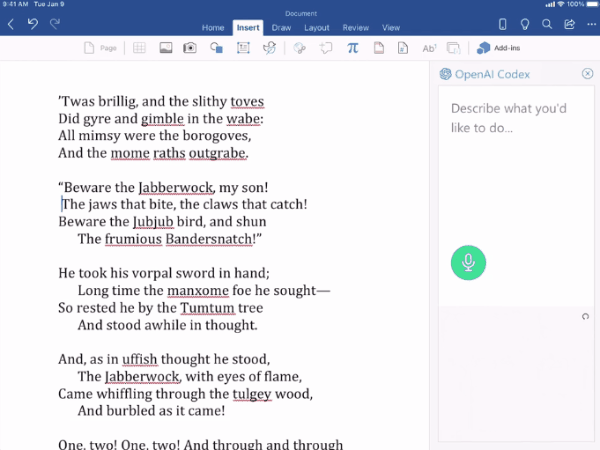Insert a footnote
The image size is (600, 450).
(429, 48)
